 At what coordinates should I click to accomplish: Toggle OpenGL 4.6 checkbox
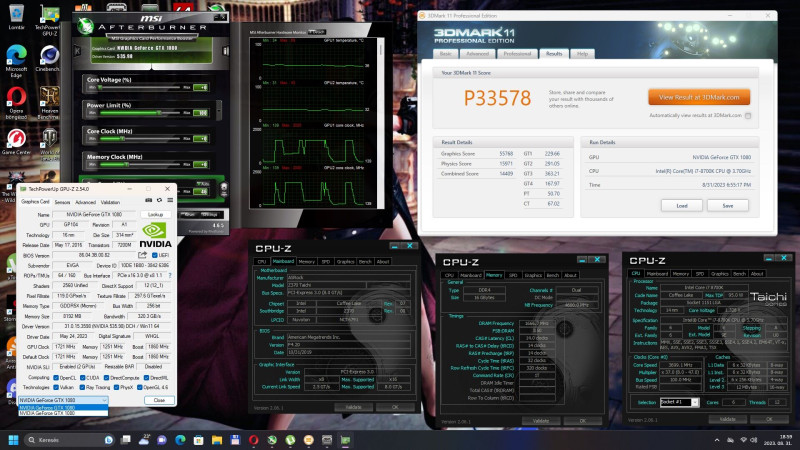(x=139, y=387)
